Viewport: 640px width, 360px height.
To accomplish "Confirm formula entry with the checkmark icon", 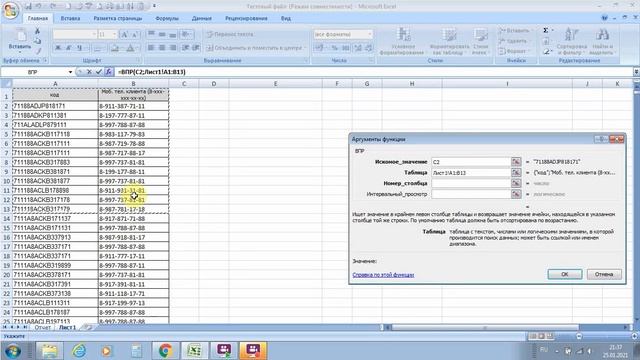I will point(98,72).
